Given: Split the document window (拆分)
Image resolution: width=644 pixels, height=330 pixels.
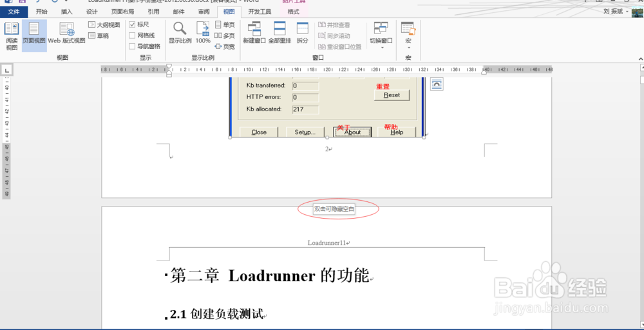Looking at the screenshot, I should [302, 33].
